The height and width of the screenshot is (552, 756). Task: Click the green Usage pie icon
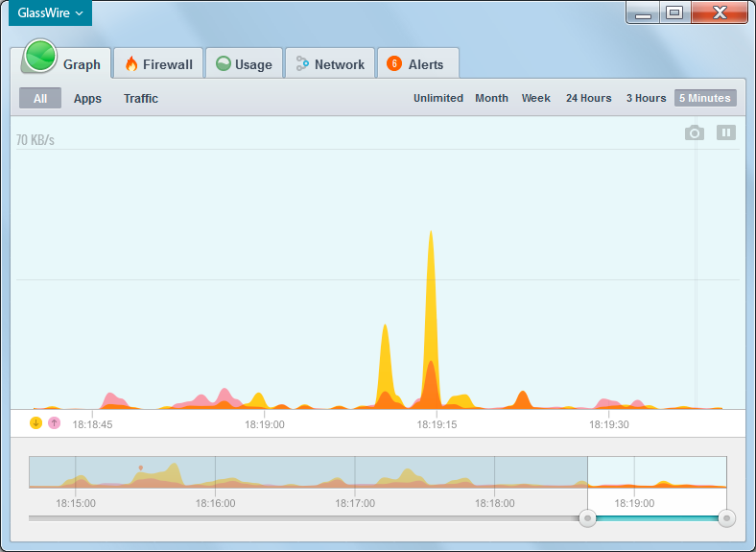click(224, 63)
